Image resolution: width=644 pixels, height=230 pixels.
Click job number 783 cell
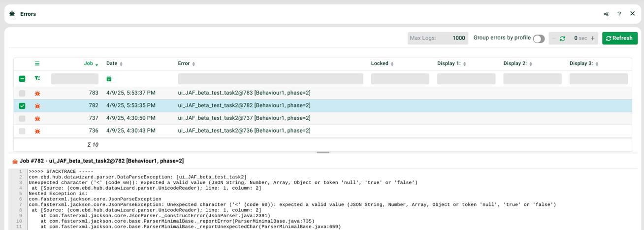tap(94, 93)
